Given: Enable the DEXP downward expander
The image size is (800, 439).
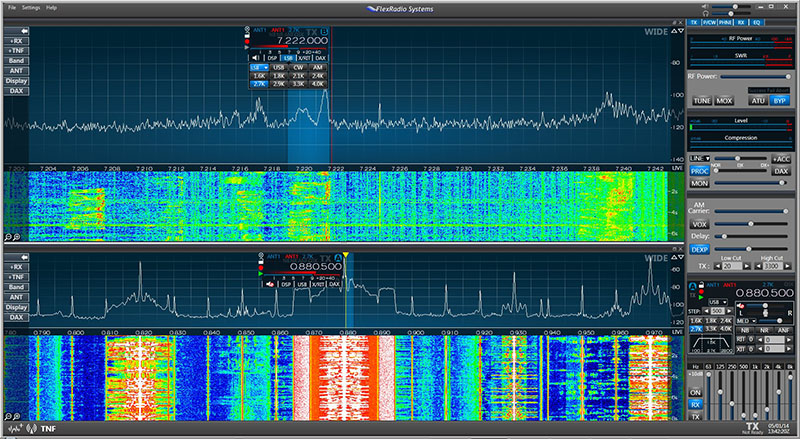Looking at the screenshot, I should point(700,248).
